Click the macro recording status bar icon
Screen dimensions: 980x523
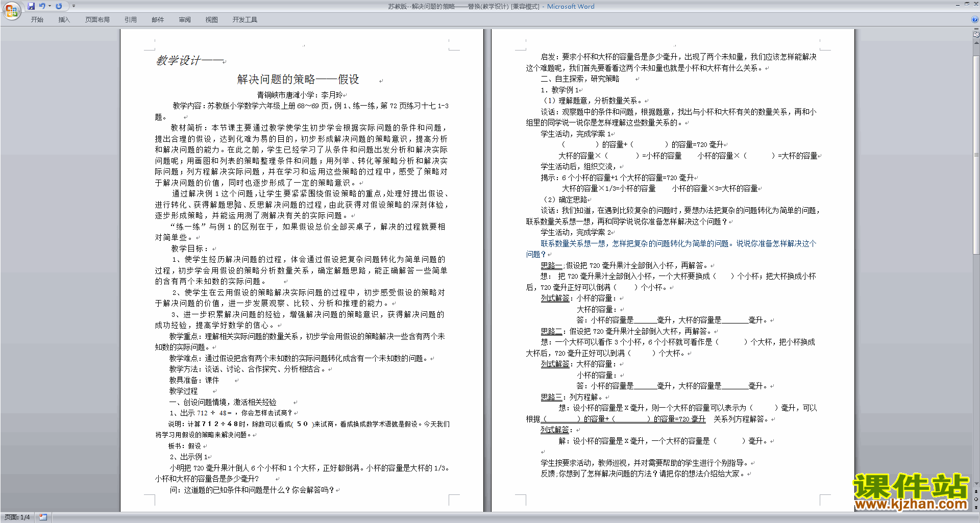click(x=43, y=517)
